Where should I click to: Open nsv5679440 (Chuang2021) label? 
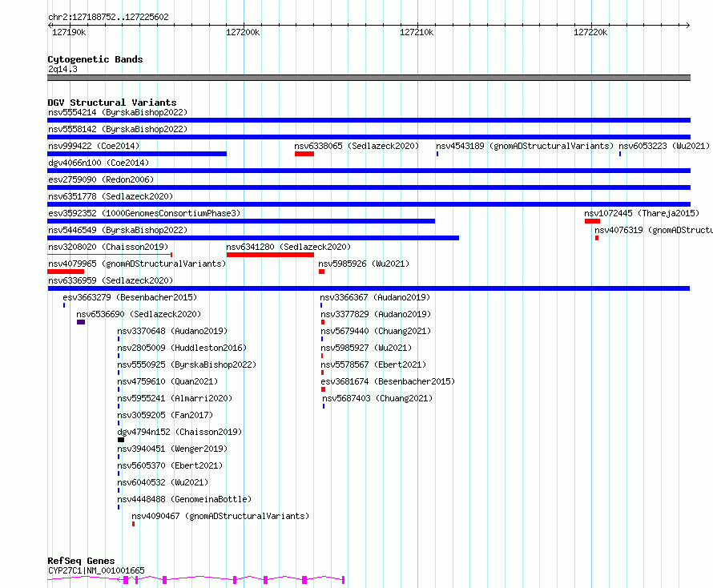376,331
